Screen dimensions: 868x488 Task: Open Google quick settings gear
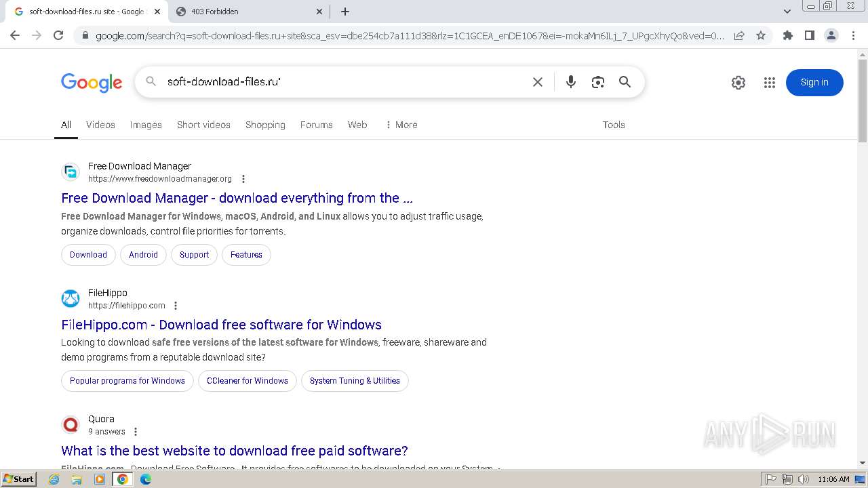point(738,83)
